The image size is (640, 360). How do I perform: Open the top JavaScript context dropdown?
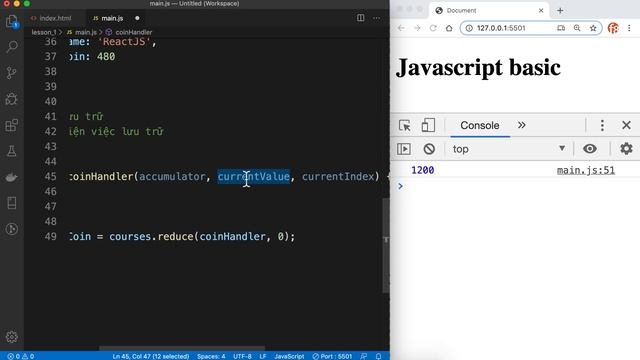point(509,149)
